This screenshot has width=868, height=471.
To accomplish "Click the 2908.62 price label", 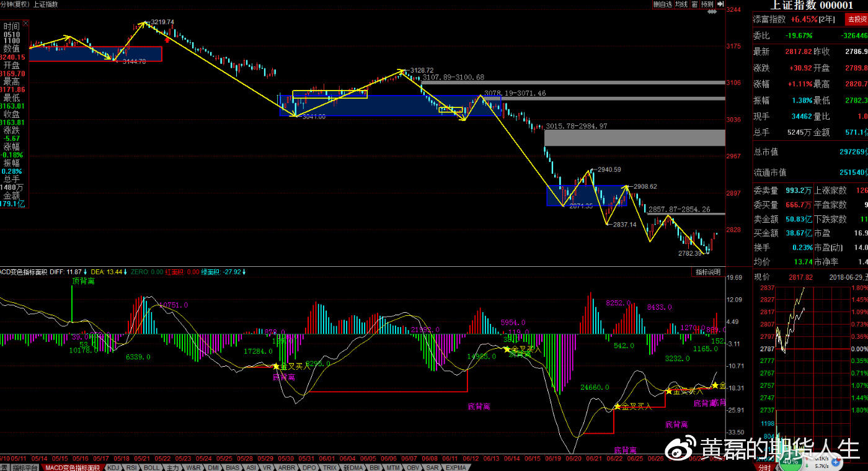I will coord(645,186).
